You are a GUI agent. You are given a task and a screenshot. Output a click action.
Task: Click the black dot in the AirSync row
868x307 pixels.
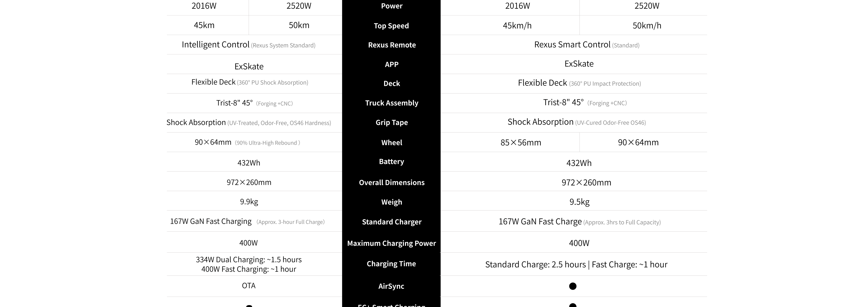point(573,286)
